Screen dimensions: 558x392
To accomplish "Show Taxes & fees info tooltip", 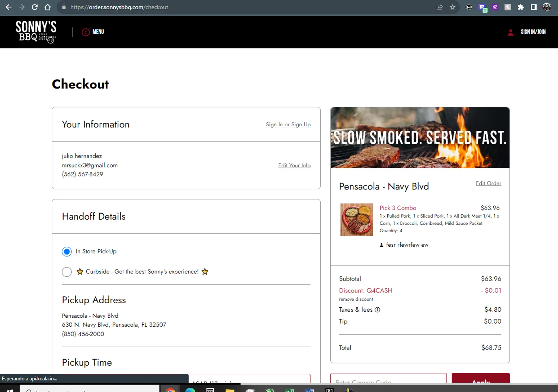I will click(x=377, y=310).
